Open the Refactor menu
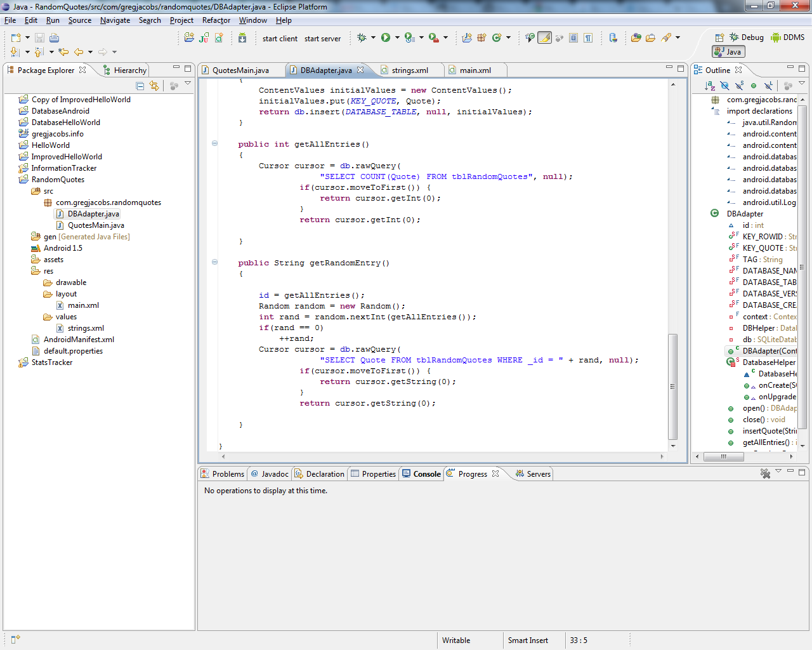This screenshot has height=650, width=812. pyautogui.click(x=216, y=20)
